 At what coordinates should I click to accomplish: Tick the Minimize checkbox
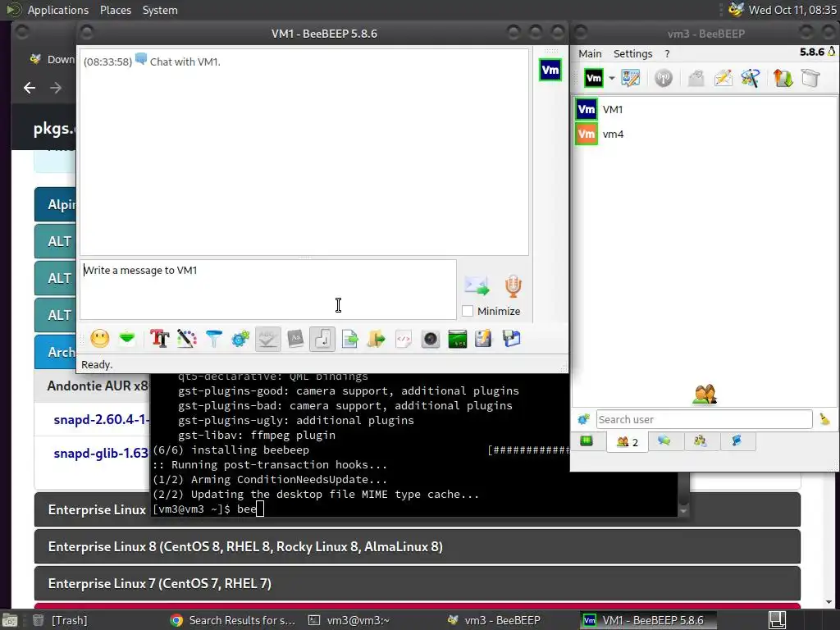click(468, 311)
